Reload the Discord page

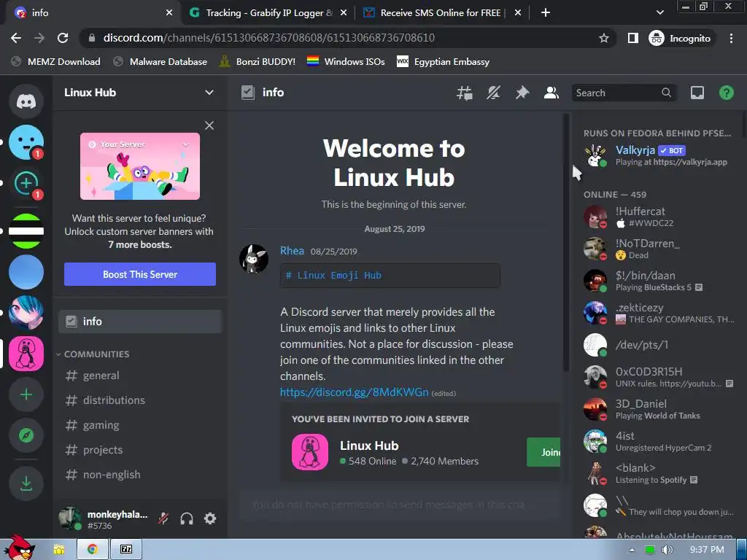click(x=63, y=38)
